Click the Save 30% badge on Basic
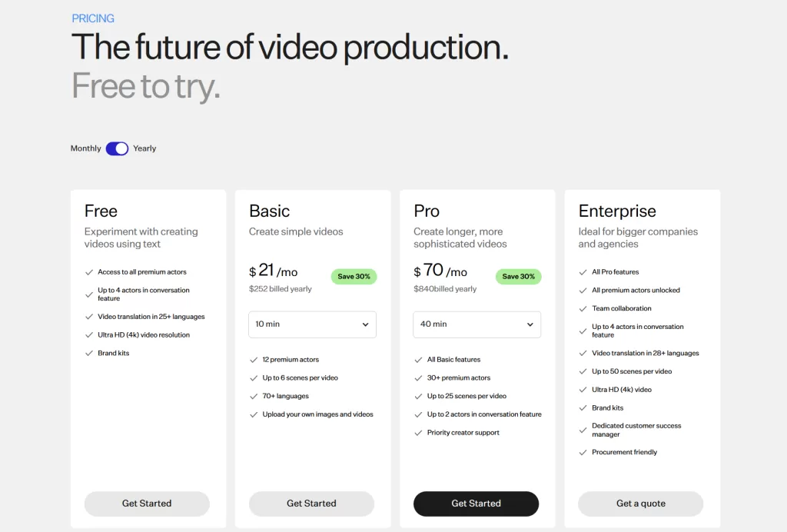This screenshot has height=532, width=787. 354,277
